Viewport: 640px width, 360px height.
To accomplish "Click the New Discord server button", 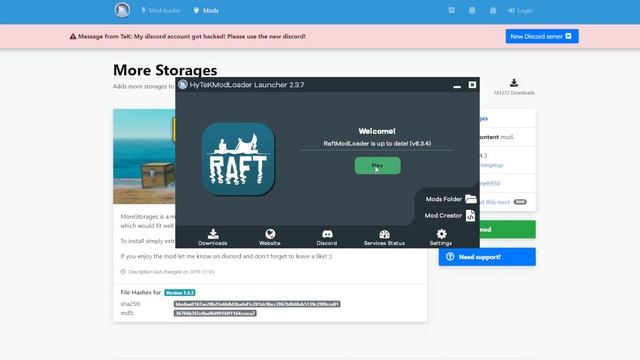I will point(542,36).
